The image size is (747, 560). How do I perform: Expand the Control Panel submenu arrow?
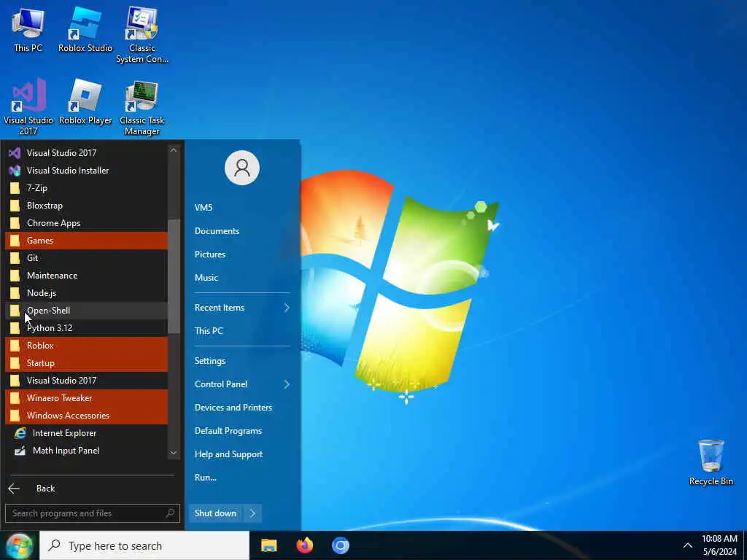(287, 384)
